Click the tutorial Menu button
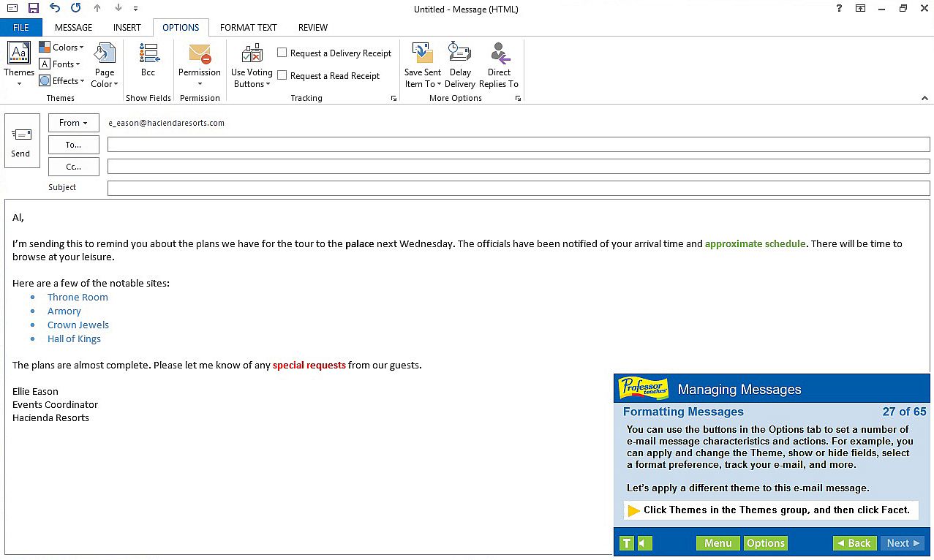 [x=718, y=543]
